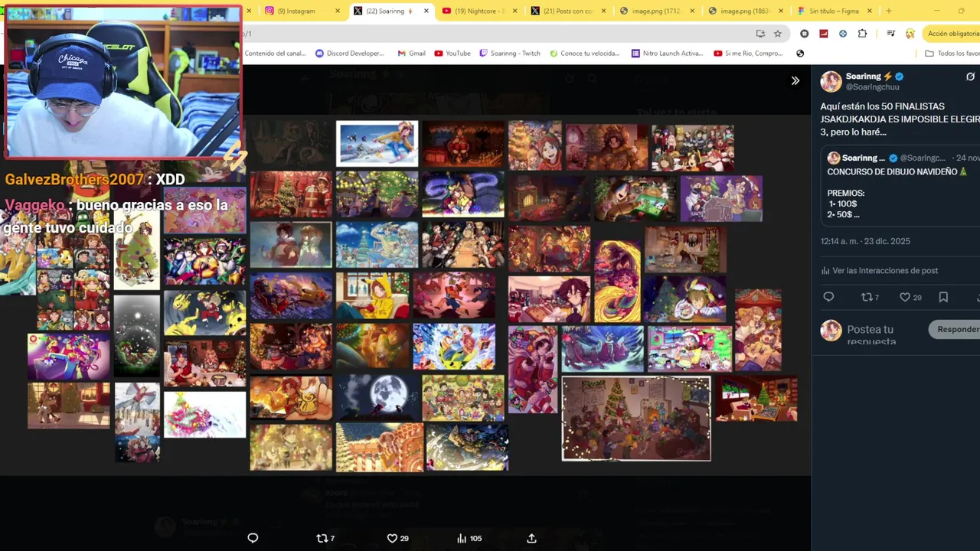The width and height of the screenshot is (980, 551).
Task: Click the 'Acción obligatoria' button
Action: click(x=952, y=34)
